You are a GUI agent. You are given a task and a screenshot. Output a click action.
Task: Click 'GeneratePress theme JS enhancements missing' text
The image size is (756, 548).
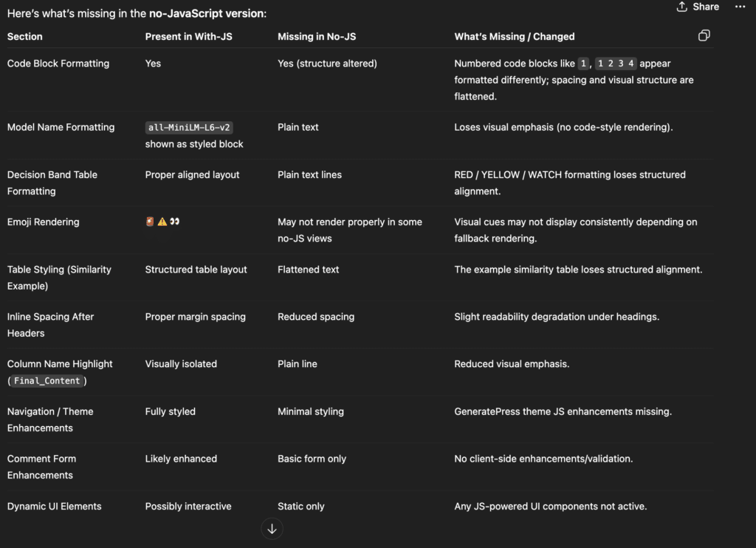click(x=563, y=411)
